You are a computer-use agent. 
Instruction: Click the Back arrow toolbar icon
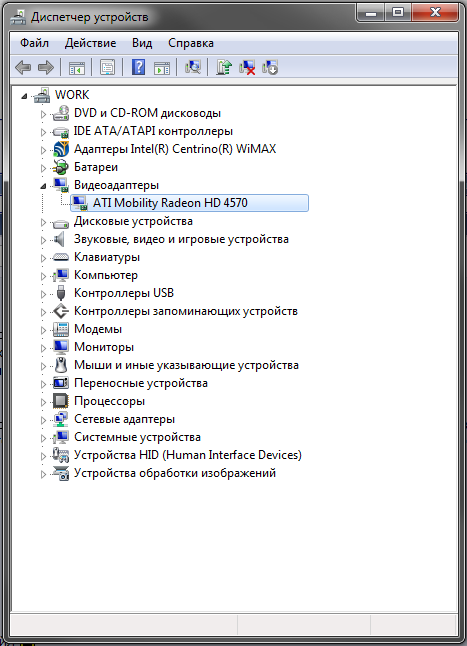23,67
